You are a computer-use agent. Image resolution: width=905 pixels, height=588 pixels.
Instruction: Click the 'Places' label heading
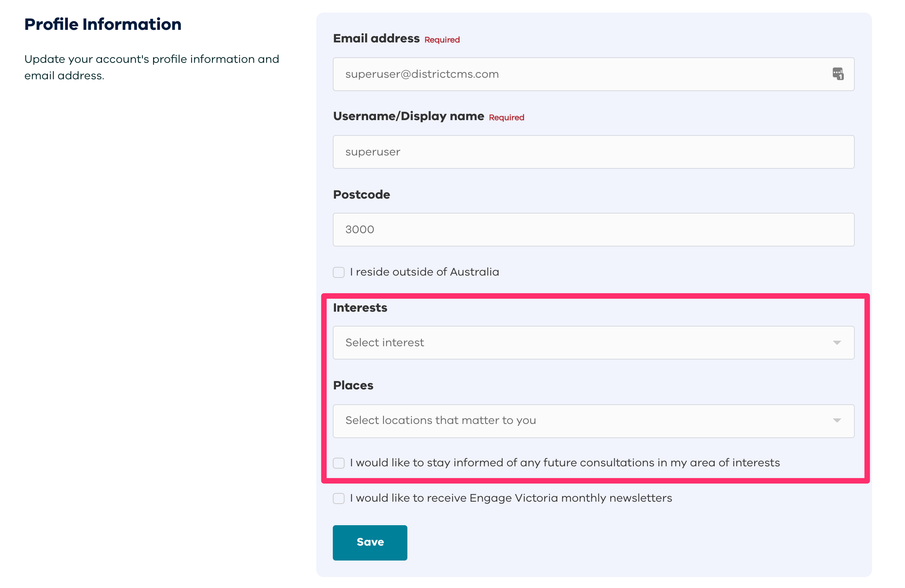tap(353, 385)
